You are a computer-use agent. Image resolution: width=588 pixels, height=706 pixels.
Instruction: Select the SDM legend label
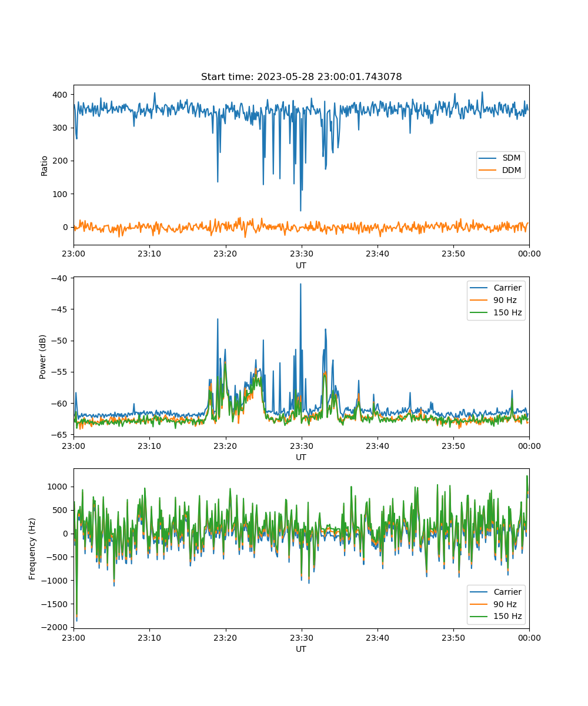[512, 158]
